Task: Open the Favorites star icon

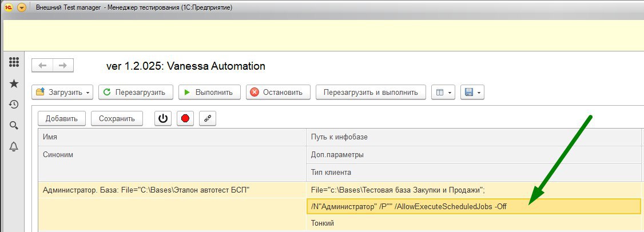Action: tap(14, 84)
